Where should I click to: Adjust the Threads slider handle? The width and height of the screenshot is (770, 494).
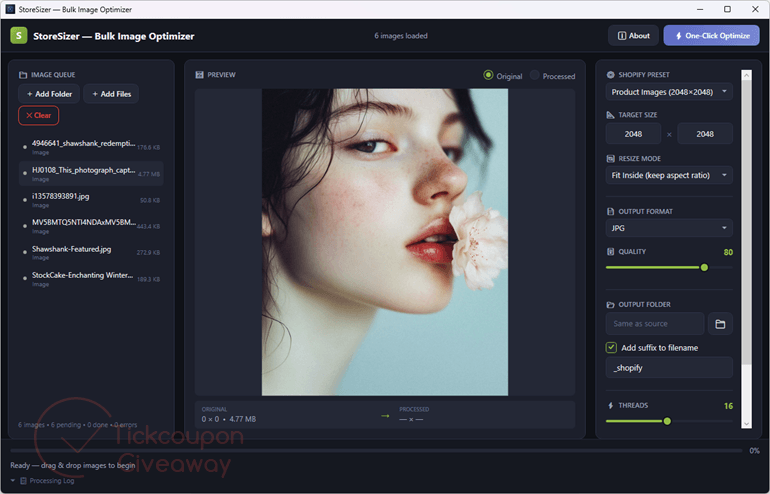667,421
